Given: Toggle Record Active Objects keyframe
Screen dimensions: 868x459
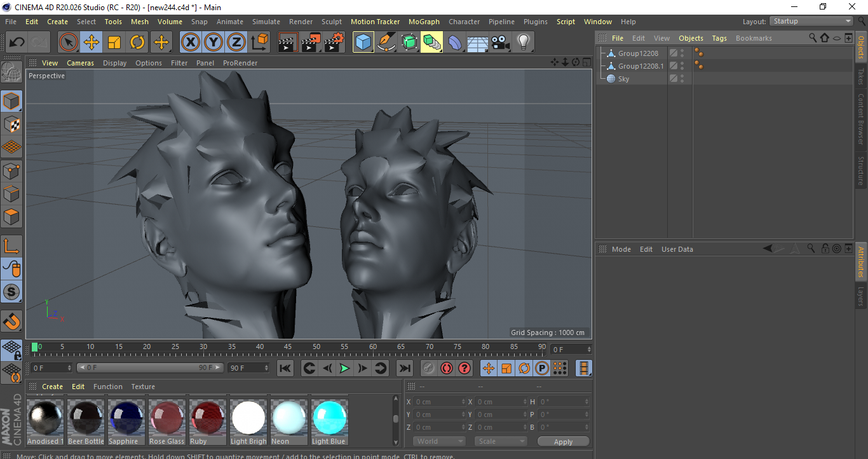Looking at the screenshot, I should pos(429,368).
